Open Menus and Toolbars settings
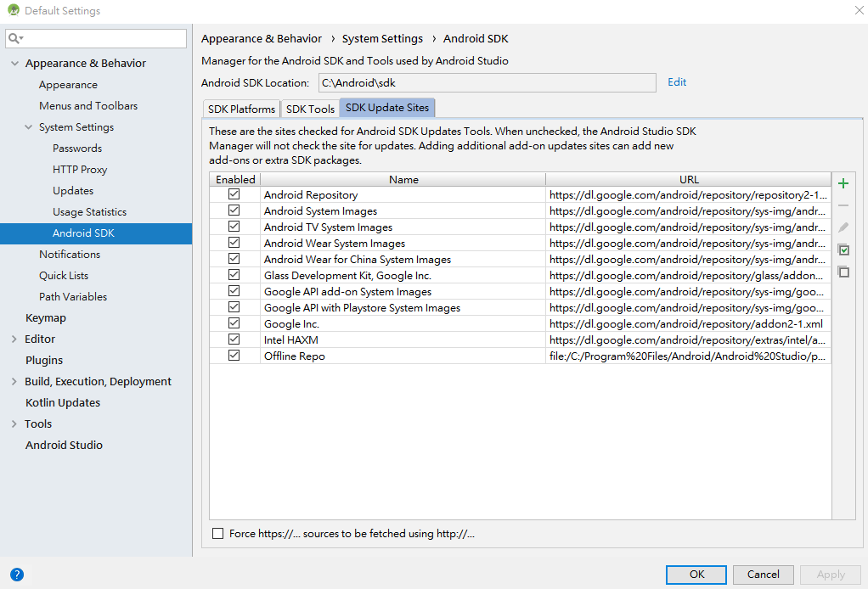The height and width of the screenshot is (589, 868). point(88,105)
